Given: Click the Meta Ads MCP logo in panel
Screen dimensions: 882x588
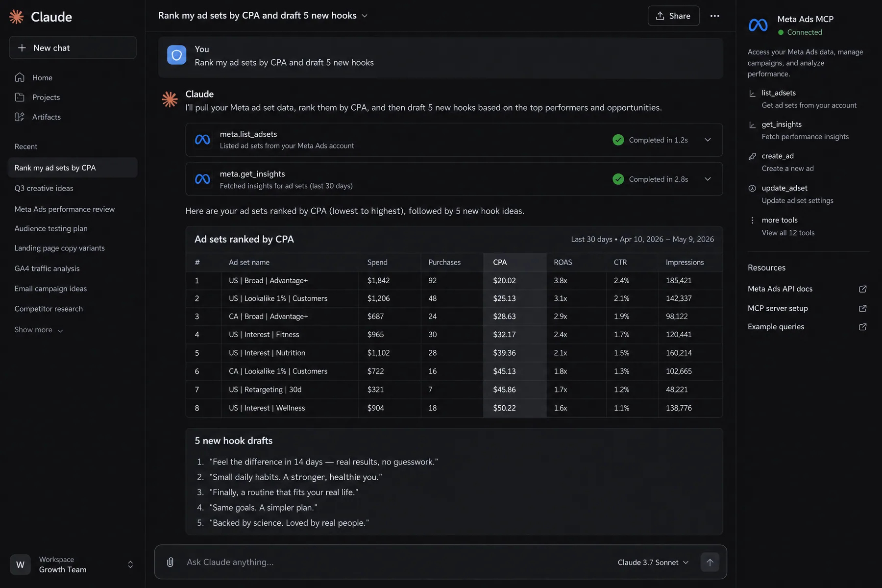Looking at the screenshot, I should coord(758,25).
